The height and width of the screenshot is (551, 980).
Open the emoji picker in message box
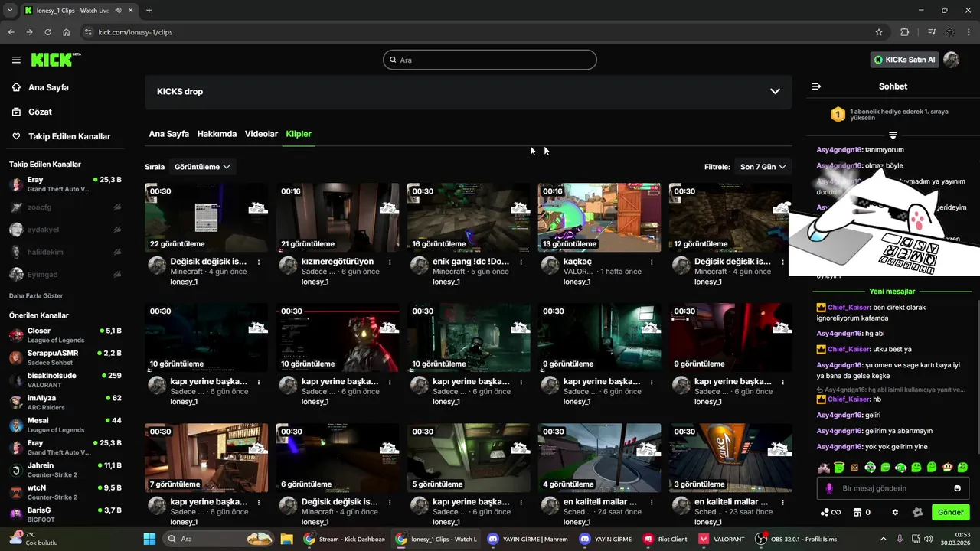coord(957,488)
